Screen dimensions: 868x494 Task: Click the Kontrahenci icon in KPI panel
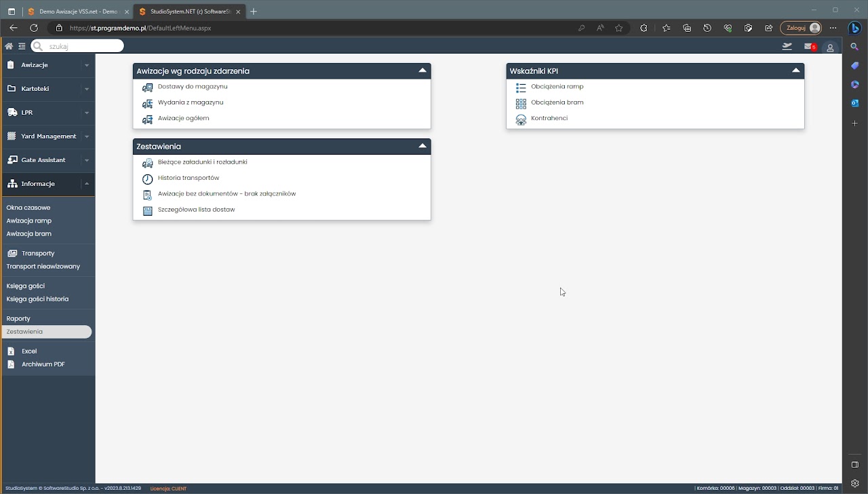521,119
